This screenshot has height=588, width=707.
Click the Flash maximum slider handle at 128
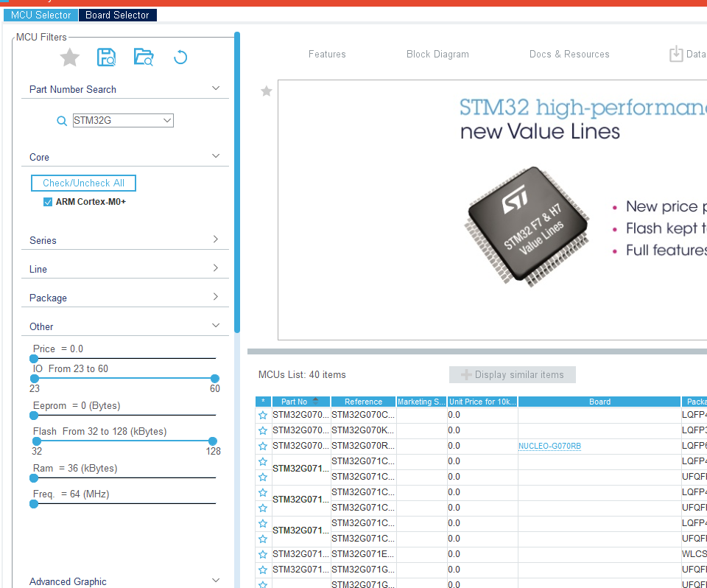[213, 441]
